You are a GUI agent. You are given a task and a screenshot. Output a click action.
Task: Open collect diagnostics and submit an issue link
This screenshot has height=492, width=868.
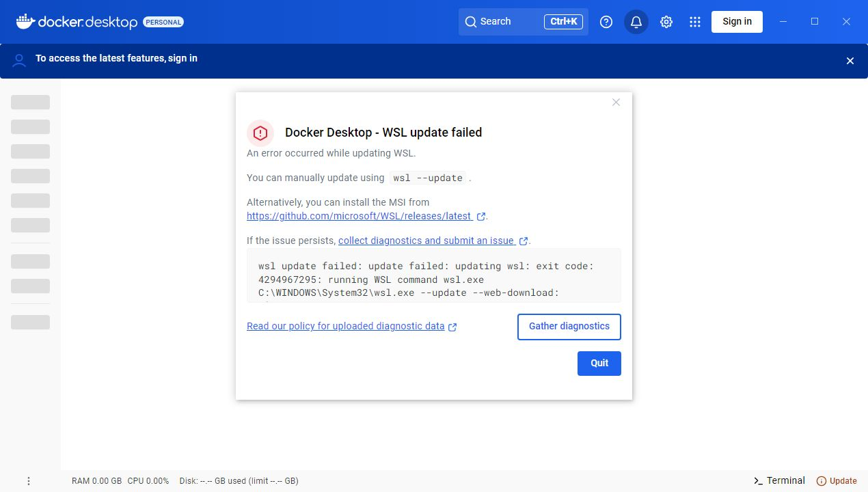point(426,241)
